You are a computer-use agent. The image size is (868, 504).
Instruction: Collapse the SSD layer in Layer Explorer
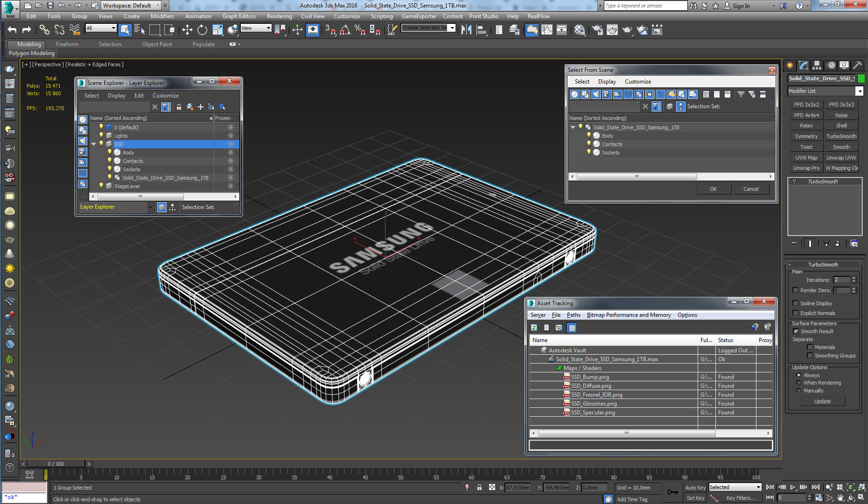coord(94,144)
